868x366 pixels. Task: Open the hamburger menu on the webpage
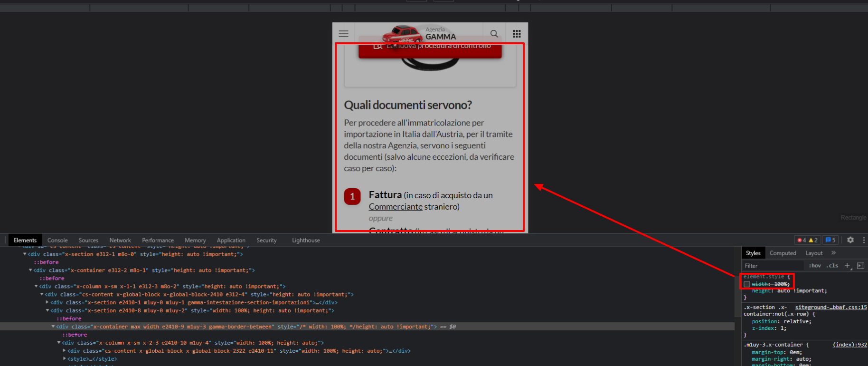pos(343,34)
